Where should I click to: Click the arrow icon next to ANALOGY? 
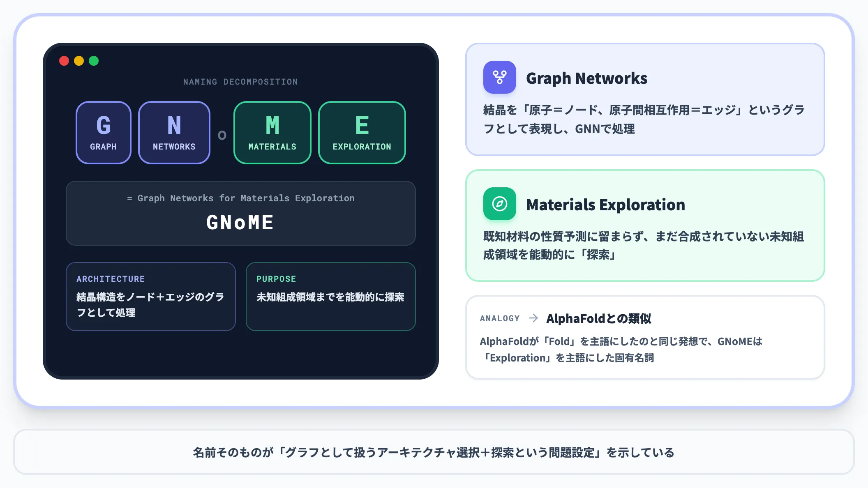(x=533, y=318)
